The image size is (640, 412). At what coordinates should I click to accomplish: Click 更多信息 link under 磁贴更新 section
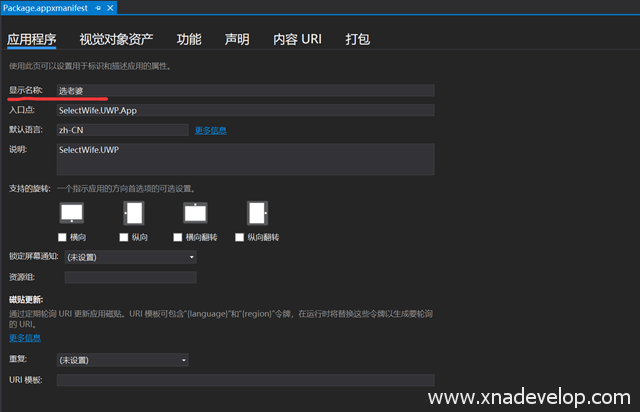(x=25, y=338)
